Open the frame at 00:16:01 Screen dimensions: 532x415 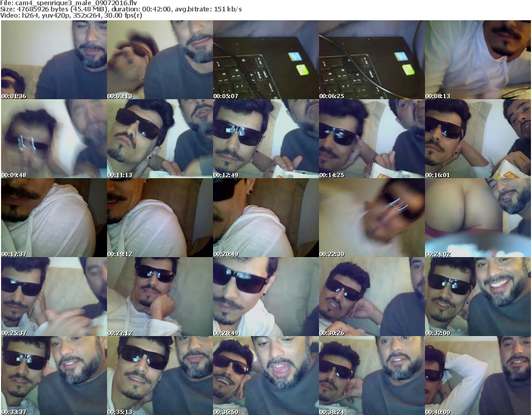coord(478,139)
